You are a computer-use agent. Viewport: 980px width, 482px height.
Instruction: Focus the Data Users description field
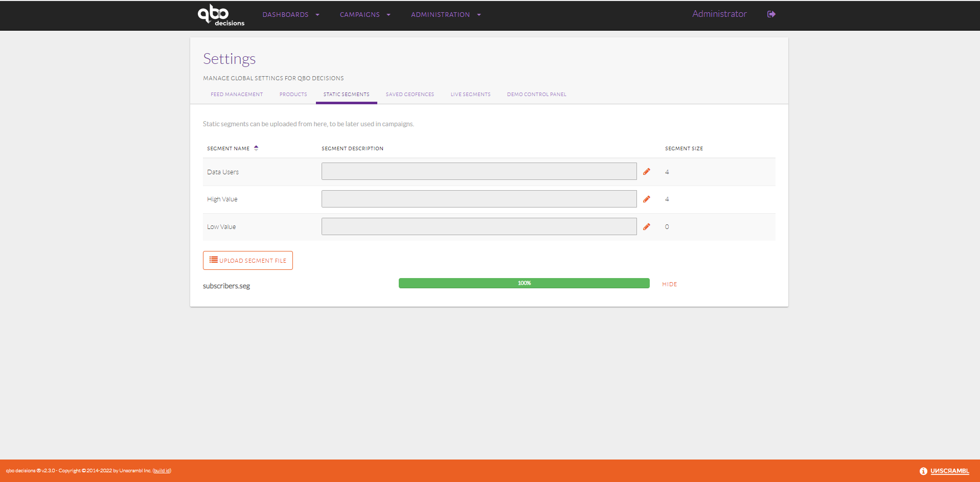tap(479, 171)
